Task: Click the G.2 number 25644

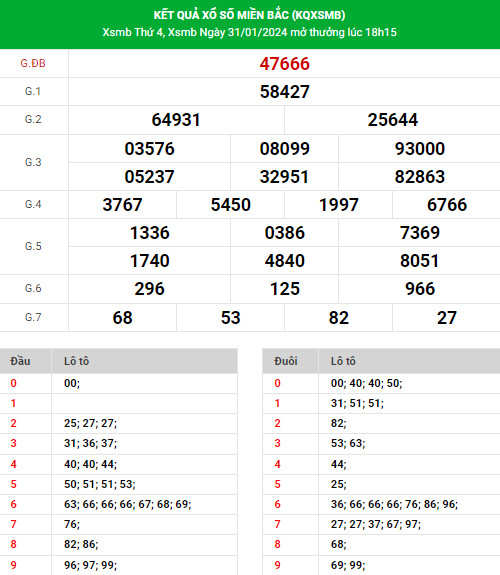Action: point(393,120)
